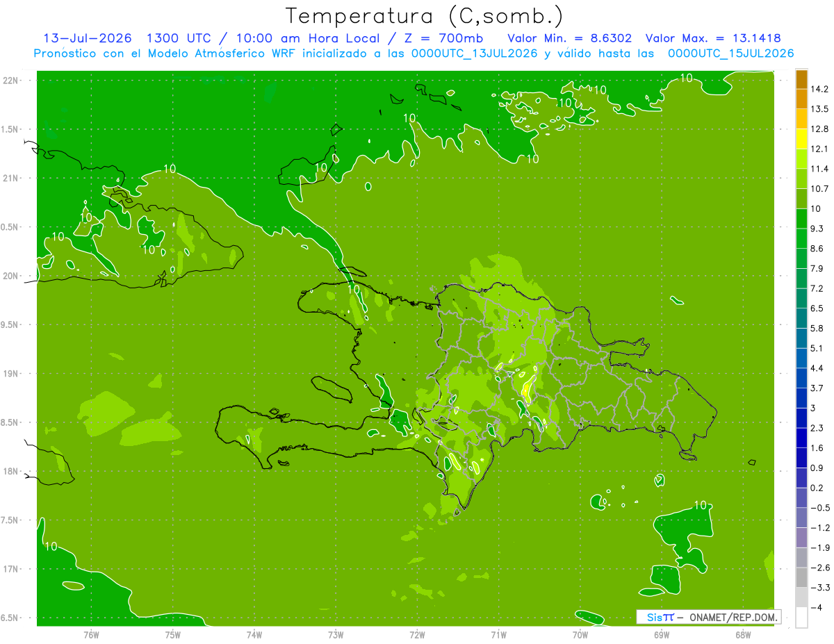
Task: Click the '-0.5' legend value
Action: tap(819, 508)
